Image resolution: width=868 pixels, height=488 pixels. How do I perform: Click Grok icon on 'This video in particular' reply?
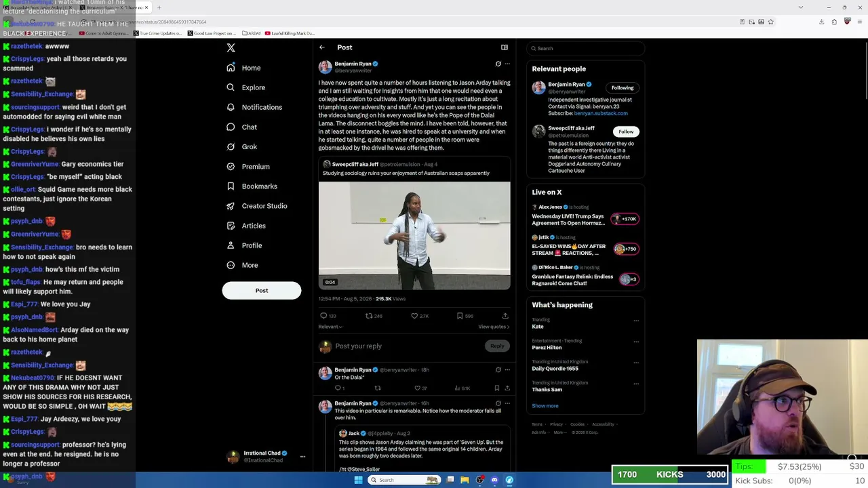pyautogui.click(x=498, y=403)
